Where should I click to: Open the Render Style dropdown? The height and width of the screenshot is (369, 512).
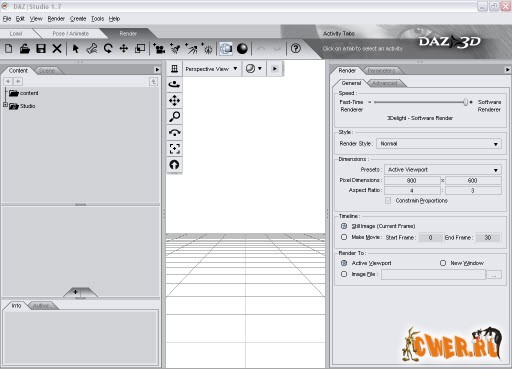[x=439, y=144]
